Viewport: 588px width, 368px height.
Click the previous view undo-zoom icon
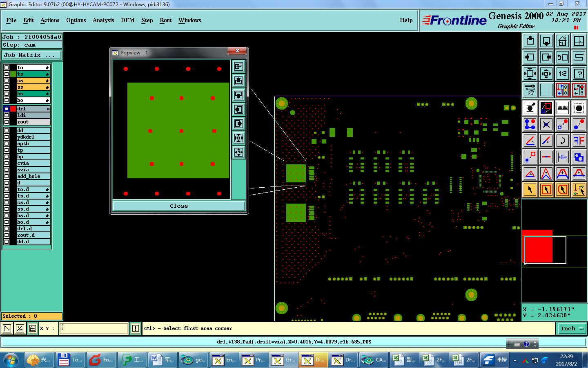point(563,57)
